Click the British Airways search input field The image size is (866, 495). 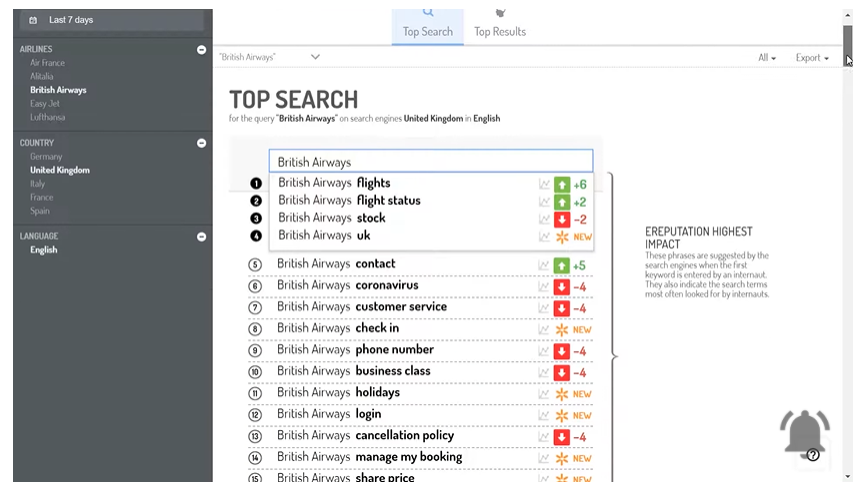click(431, 161)
